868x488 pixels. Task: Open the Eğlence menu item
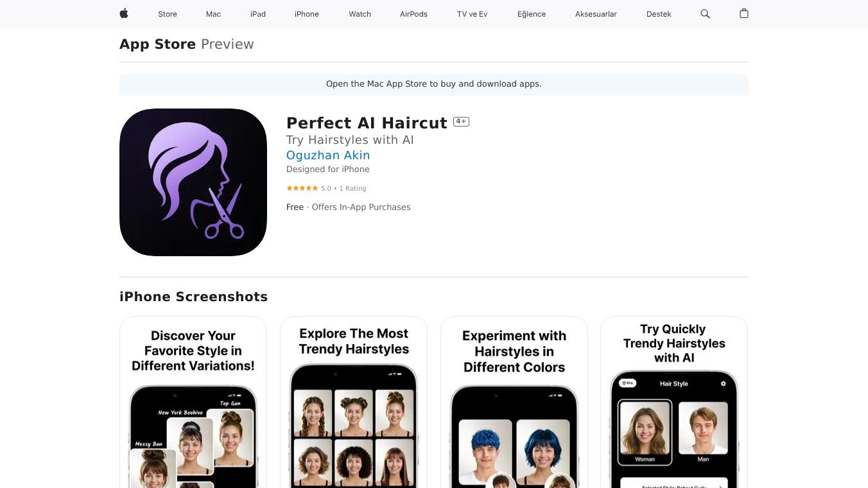click(532, 14)
